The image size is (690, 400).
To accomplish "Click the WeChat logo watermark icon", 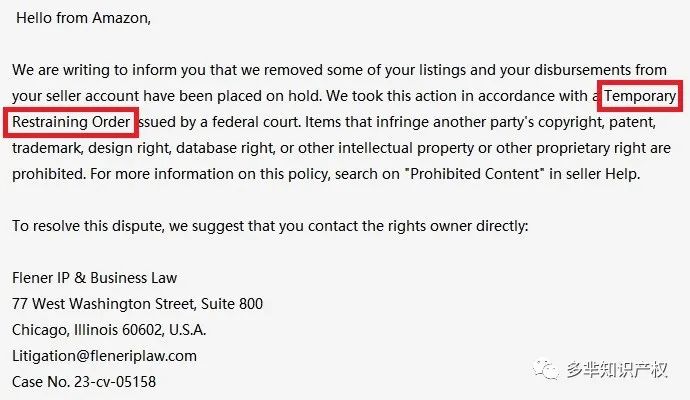I will [548, 369].
